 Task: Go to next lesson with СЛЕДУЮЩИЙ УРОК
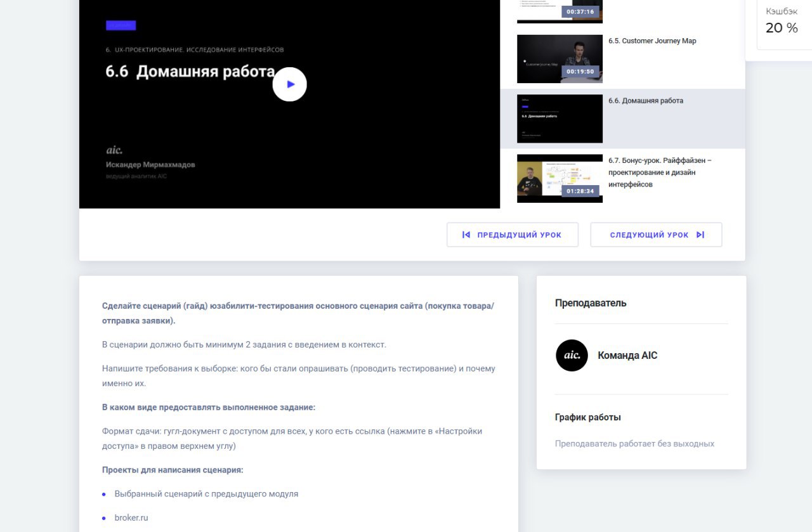click(656, 235)
